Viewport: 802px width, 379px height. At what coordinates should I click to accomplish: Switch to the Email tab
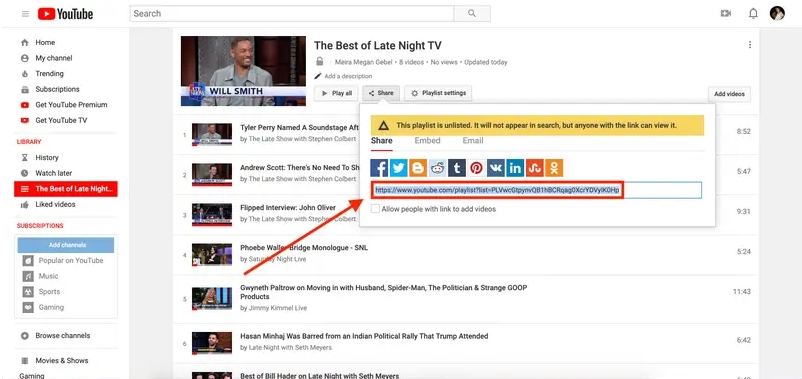tap(473, 141)
